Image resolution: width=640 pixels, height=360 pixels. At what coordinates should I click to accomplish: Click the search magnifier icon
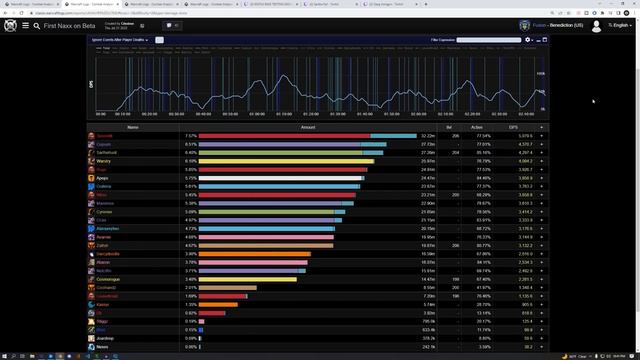(x=37, y=26)
